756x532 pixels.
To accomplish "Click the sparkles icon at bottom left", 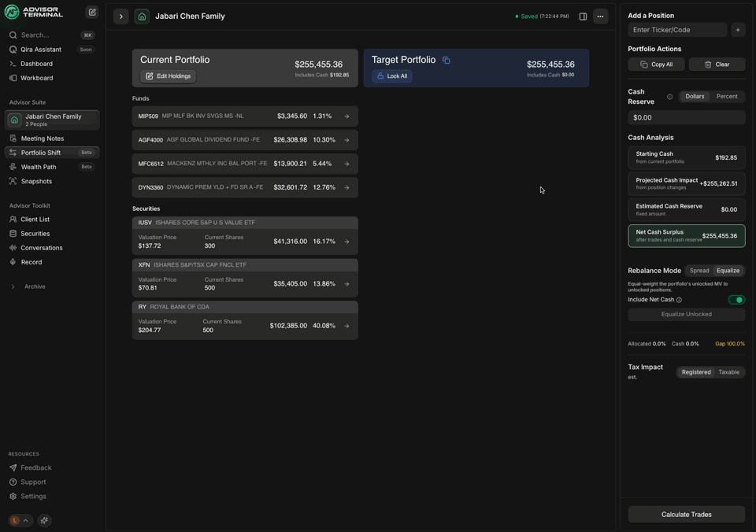I will 44,520.
